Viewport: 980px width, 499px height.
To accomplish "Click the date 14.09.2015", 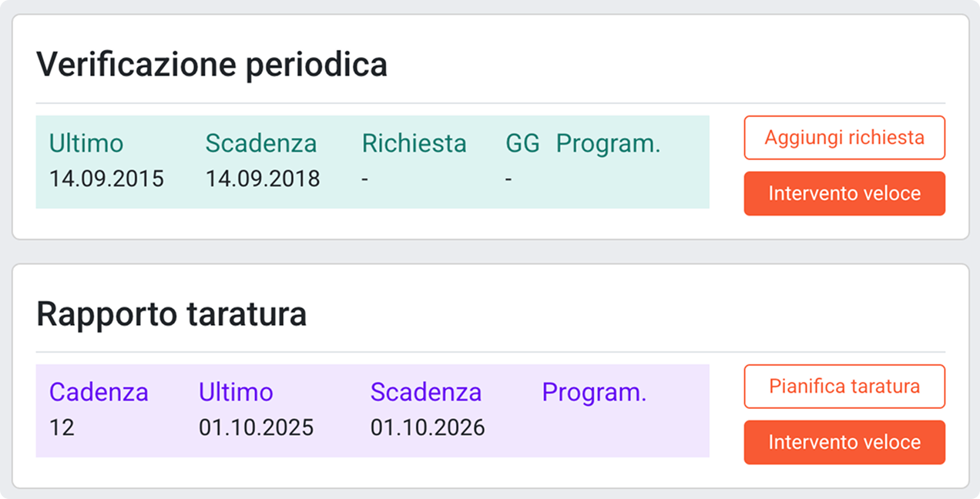I will tap(106, 179).
